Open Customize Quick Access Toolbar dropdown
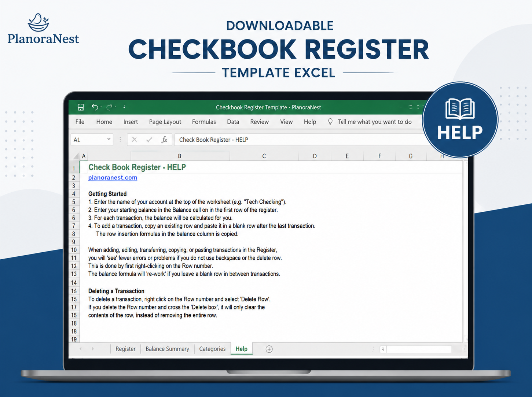The width and height of the screenshot is (532, 397). pyautogui.click(x=124, y=107)
